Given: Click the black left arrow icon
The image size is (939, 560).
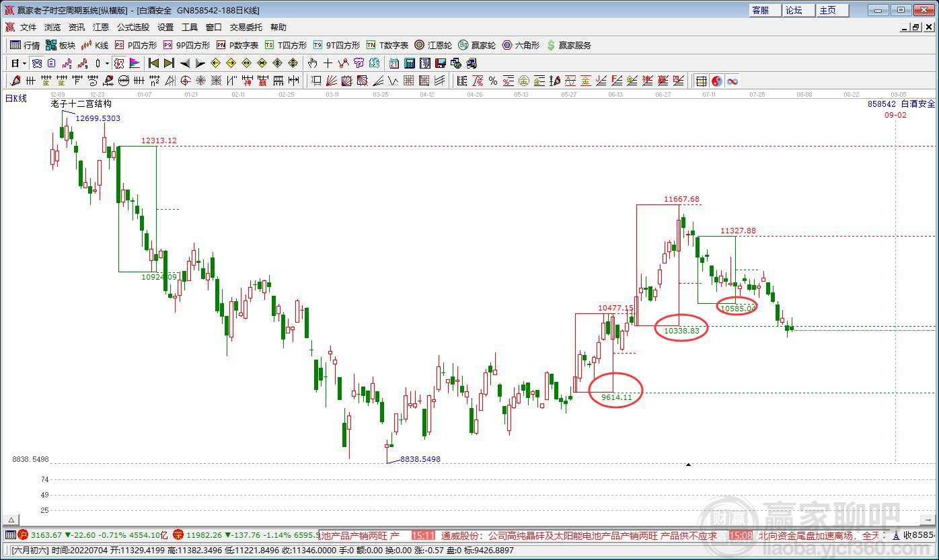Looking at the screenshot, I should 185,63.
